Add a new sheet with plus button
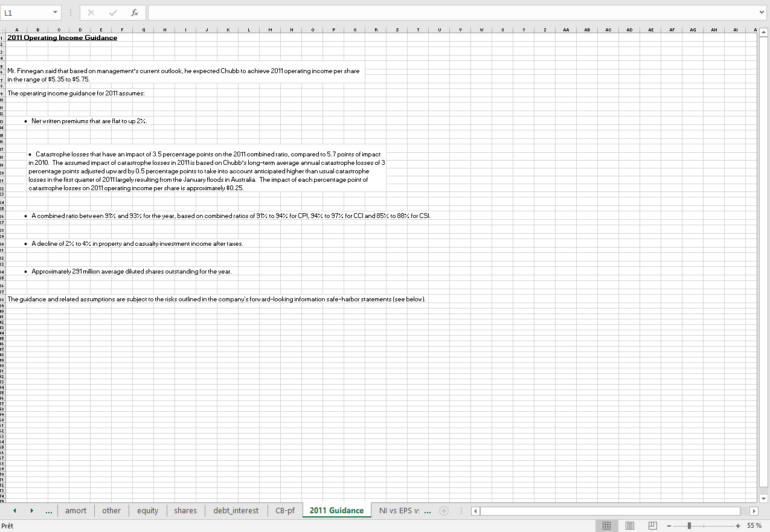This screenshot has width=770, height=532. coord(444,511)
